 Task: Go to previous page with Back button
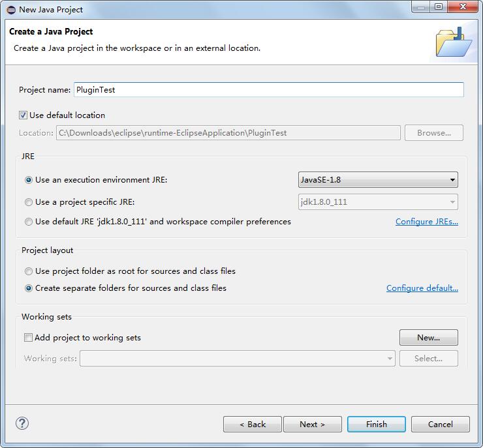click(253, 425)
